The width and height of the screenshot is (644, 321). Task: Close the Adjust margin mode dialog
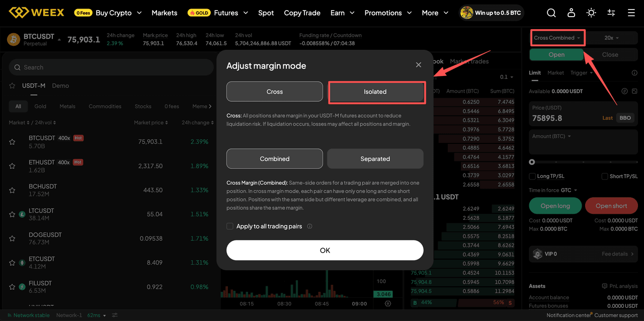[x=419, y=65]
